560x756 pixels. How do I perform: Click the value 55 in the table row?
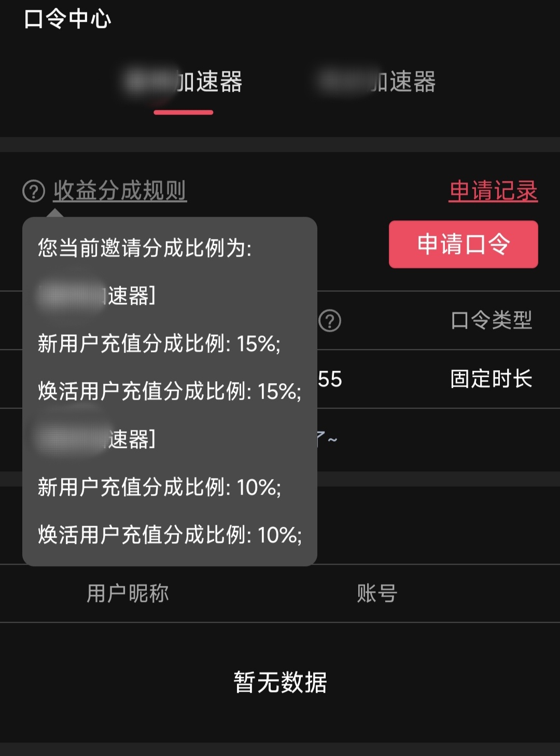coord(330,379)
